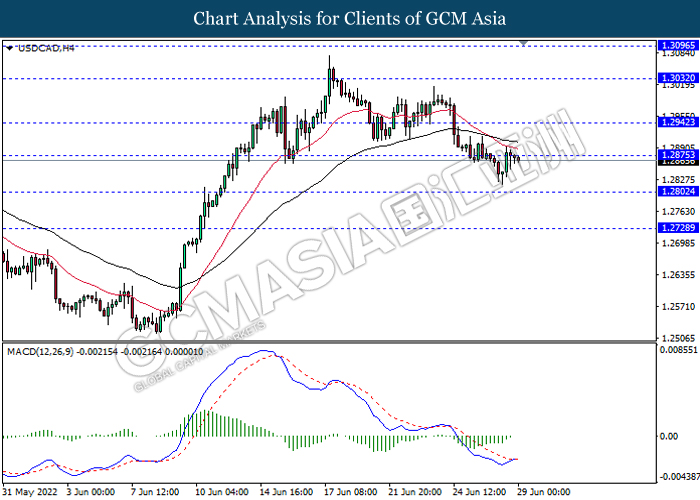Click the Chart Analysis for Clients header title
This screenshot has height=500, width=700.
350,19
